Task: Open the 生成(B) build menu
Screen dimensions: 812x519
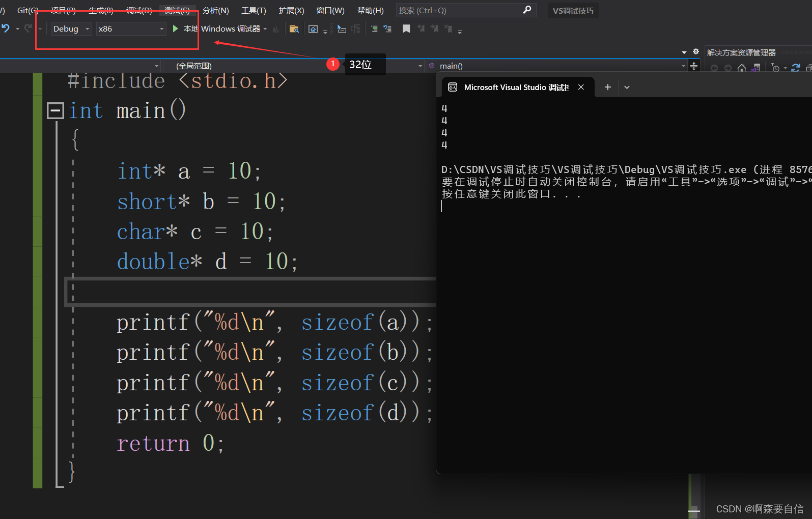Action: [x=101, y=10]
